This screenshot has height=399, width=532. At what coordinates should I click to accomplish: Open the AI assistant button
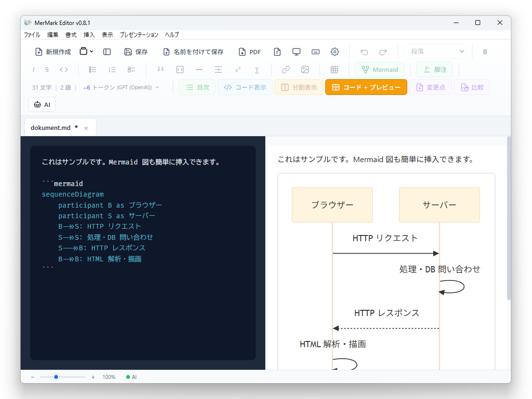coord(42,105)
